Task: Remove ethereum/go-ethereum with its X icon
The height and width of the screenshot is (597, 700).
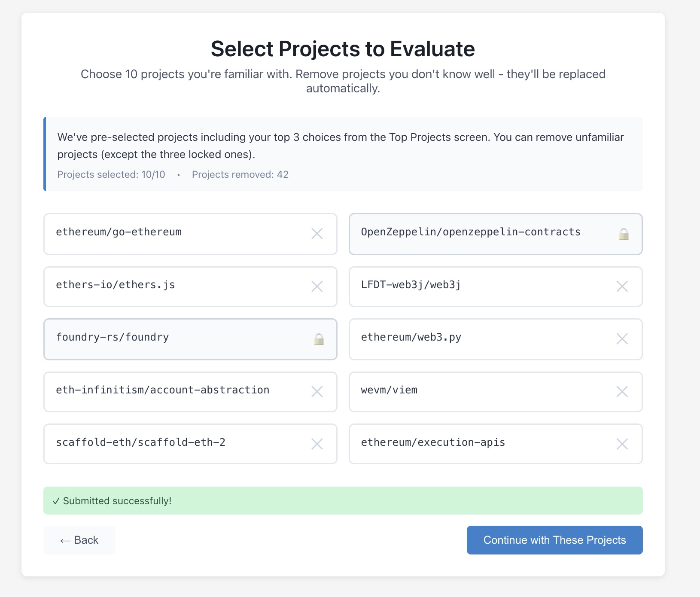Action: click(317, 234)
